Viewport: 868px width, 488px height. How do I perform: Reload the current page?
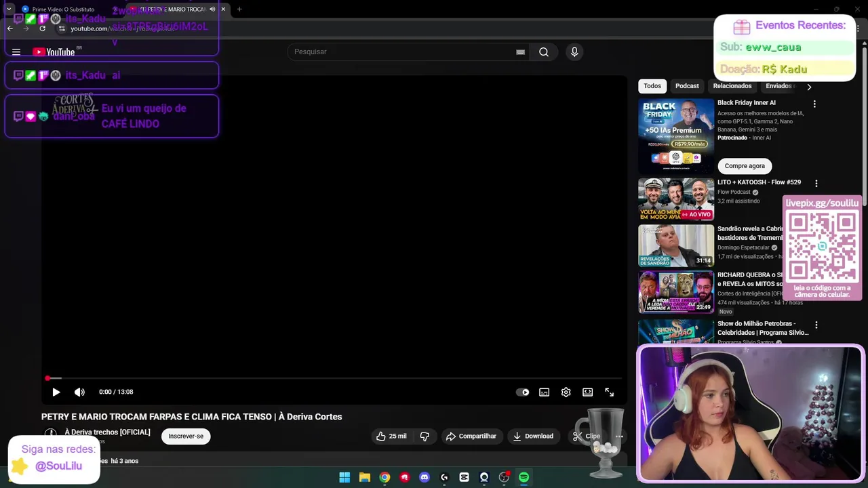point(42,28)
